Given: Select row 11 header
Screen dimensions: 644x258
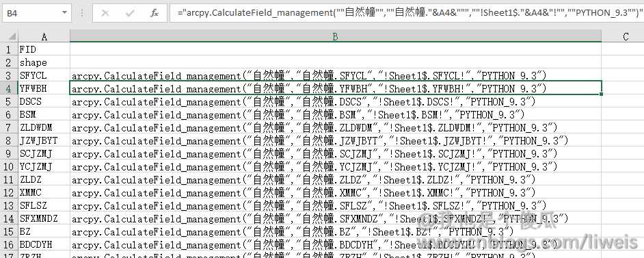Looking at the screenshot, I should 9,179.
